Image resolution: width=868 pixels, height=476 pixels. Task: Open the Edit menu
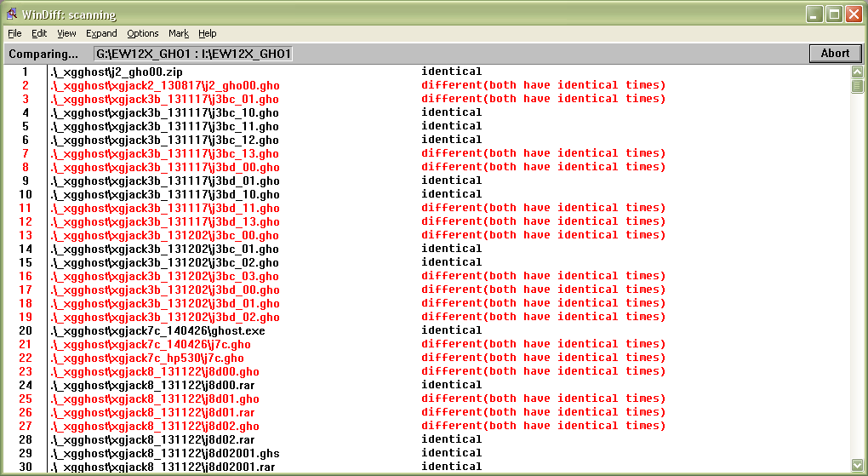(39, 33)
